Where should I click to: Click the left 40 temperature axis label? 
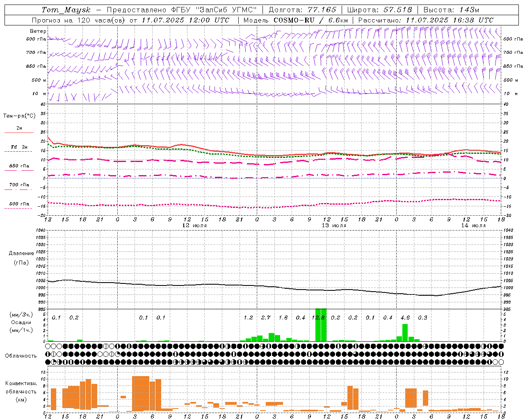pyautogui.click(x=43, y=104)
